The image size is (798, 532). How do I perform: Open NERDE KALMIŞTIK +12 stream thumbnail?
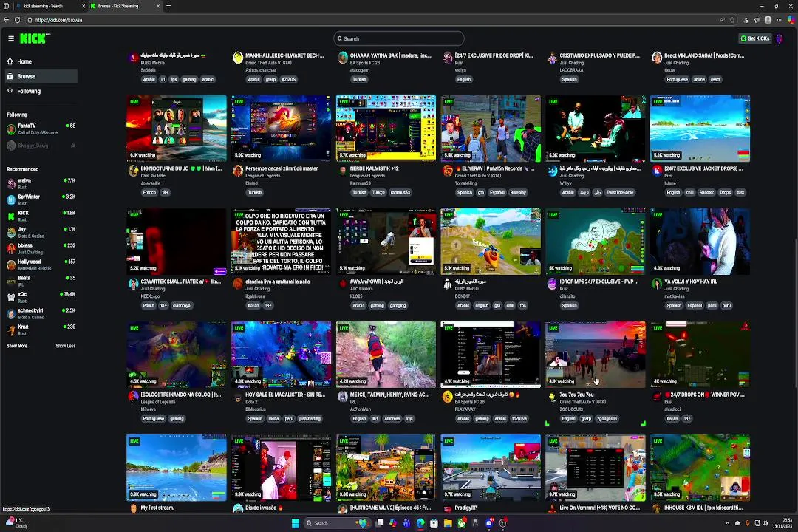pos(386,129)
